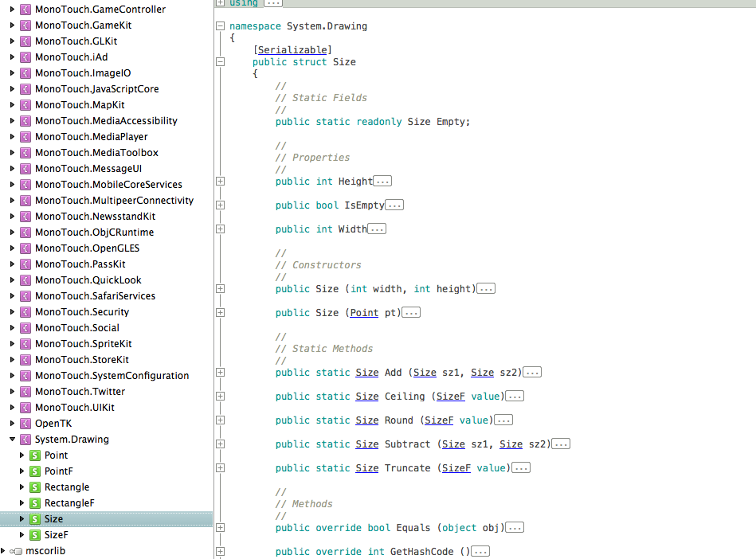This screenshot has height=559, width=756.
Task: Collapse the public struct Size fold
Action: 221,61
